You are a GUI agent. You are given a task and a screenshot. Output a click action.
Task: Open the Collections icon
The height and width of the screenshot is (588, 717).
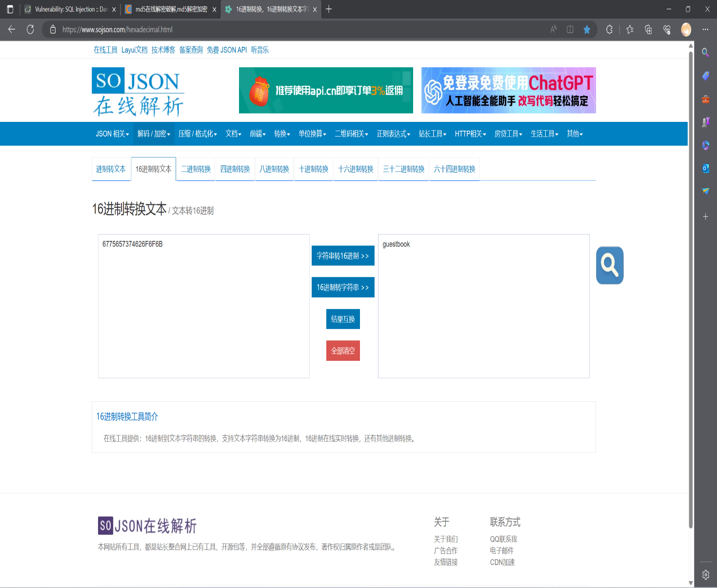point(648,29)
